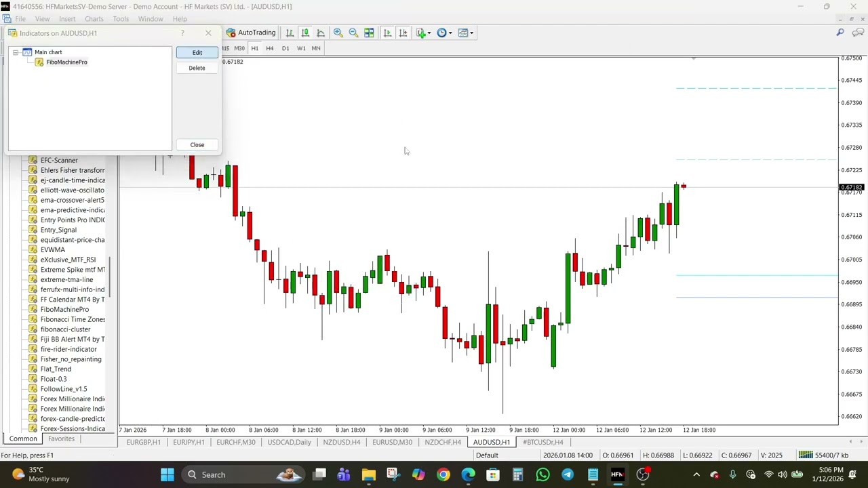
Task: Open the Tools menu
Action: click(x=121, y=19)
